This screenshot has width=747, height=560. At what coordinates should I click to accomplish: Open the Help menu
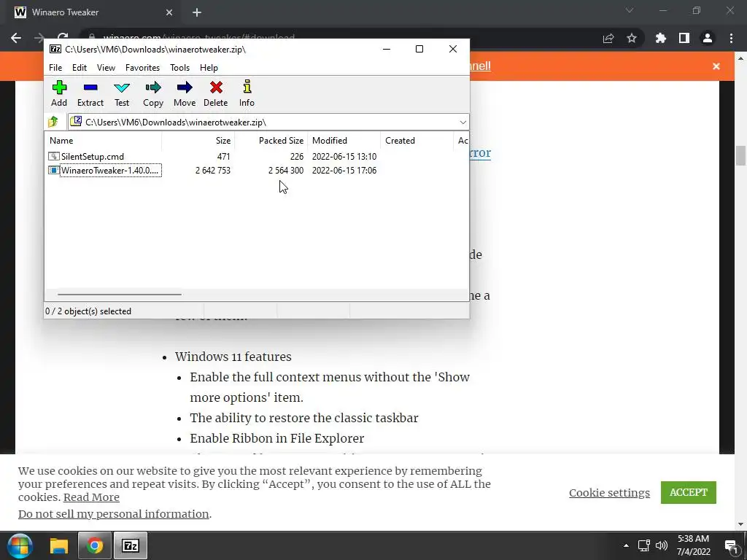click(x=209, y=68)
